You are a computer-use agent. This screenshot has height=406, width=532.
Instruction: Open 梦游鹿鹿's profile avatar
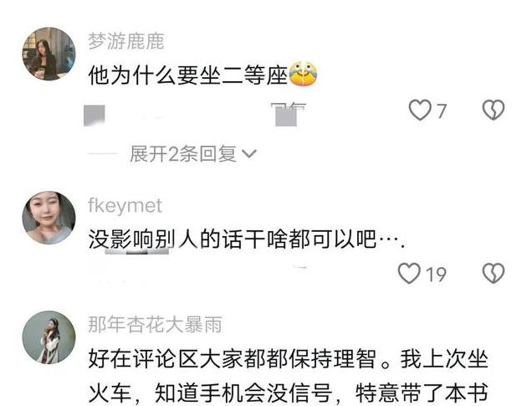click(49, 54)
